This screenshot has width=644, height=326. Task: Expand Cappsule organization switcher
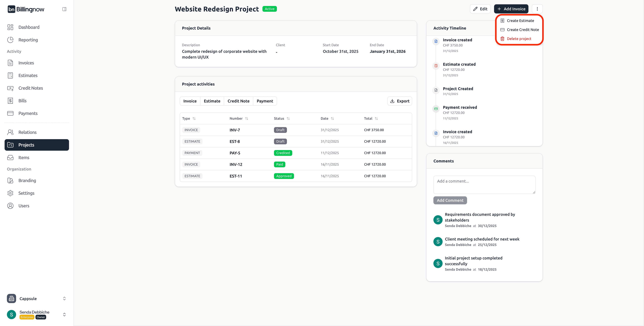click(x=64, y=299)
